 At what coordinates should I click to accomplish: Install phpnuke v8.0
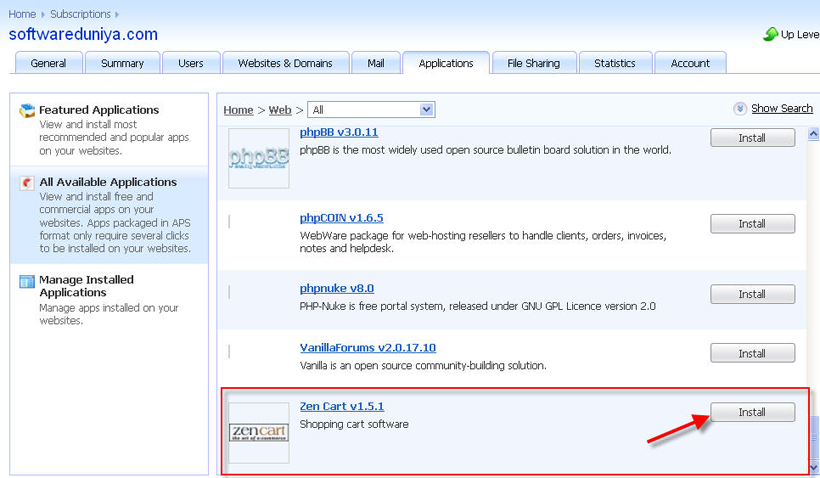coord(753,294)
